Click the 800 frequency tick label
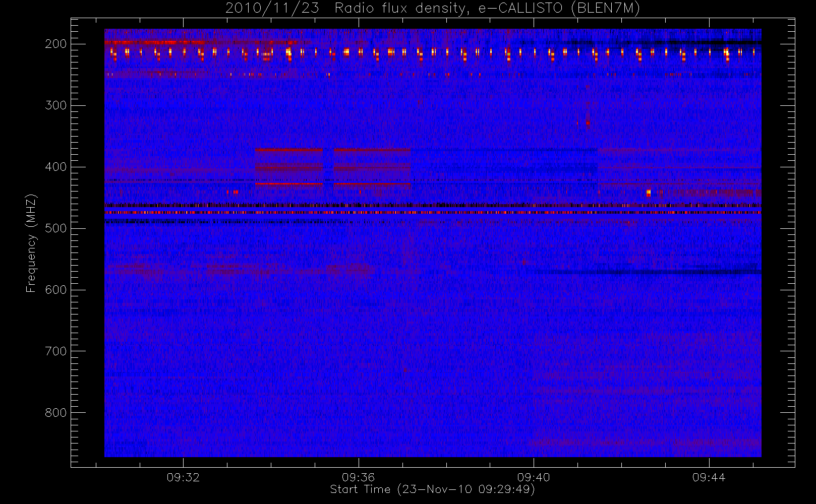This screenshot has width=816, height=504. [56, 413]
